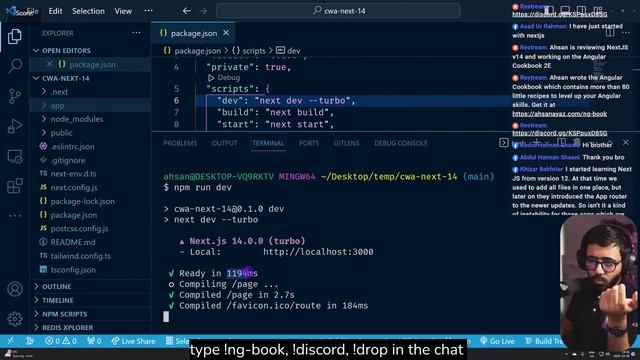Open the remote window status icon
Image resolution: width=640 pixels, height=360 pixels.
[x=10, y=341]
